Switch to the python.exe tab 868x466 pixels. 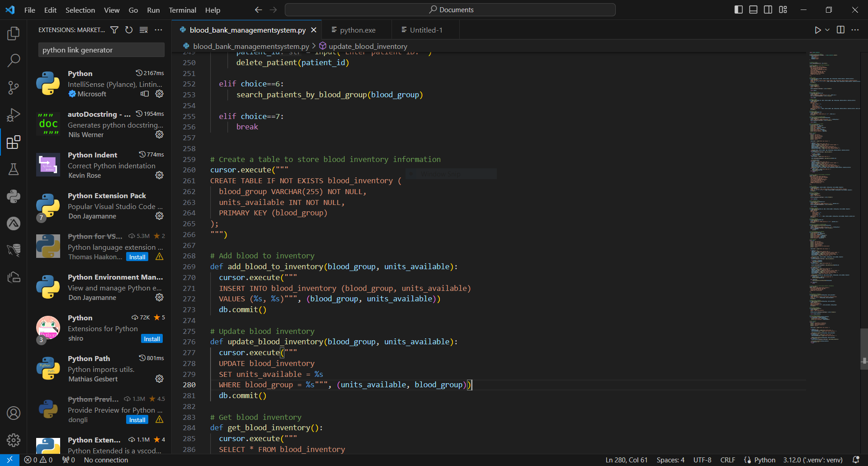click(357, 30)
